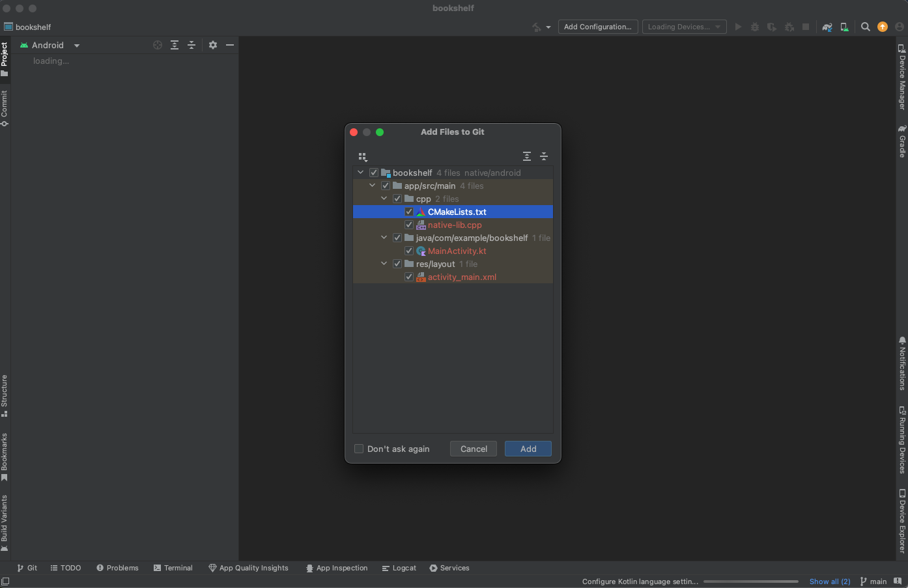Click Attach Debugger to Android Process icon
Viewport: 908px width, 588px height.
789,27
